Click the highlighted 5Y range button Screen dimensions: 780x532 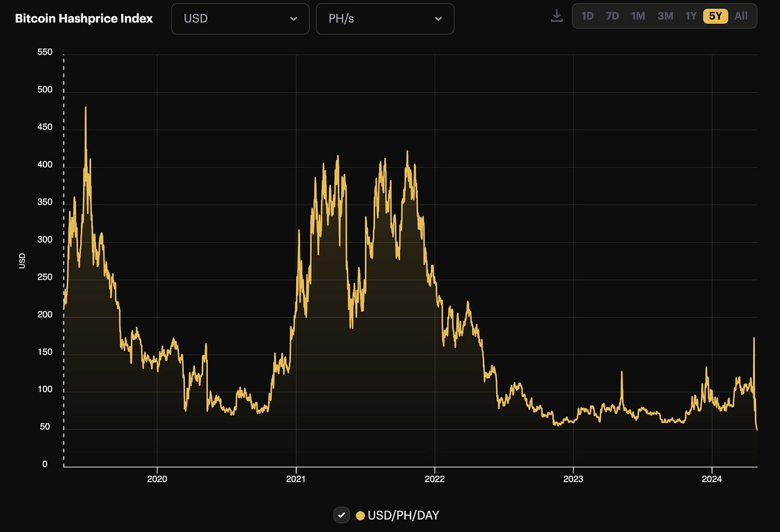[715, 16]
